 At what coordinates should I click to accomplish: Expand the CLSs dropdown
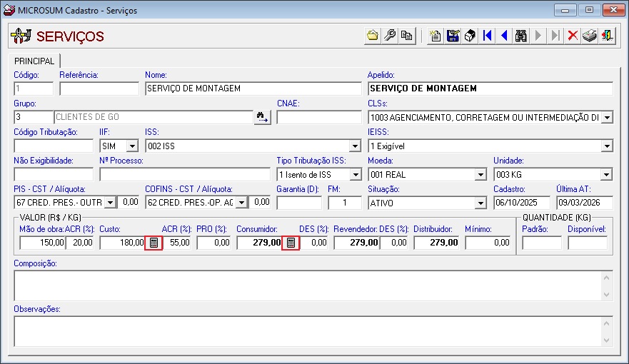[x=608, y=118]
